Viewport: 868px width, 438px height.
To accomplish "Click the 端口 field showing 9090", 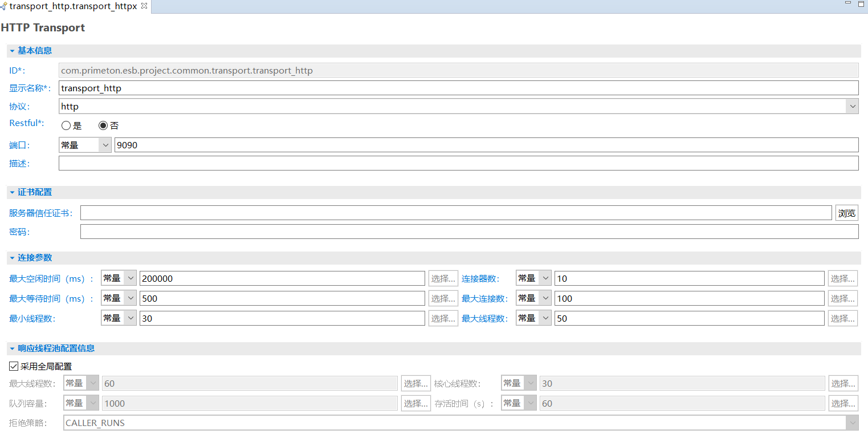I will pyautogui.click(x=486, y=145).
